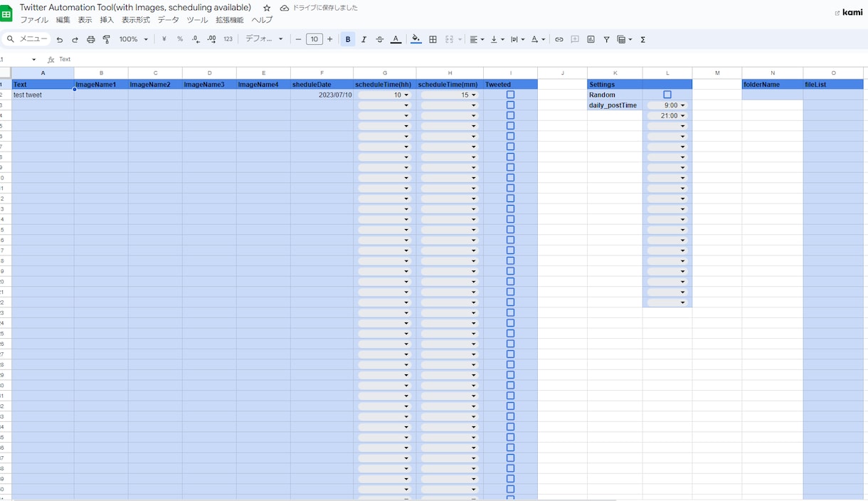
Task: Tick the Tweeted checkbox for test tweet
Action: pos(510,95)
